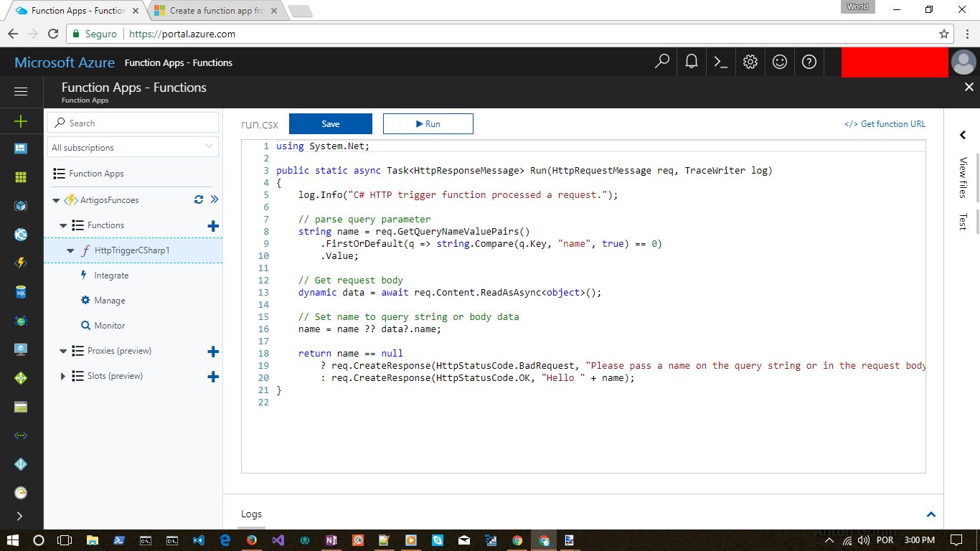Open Azure Active Directory icon in sidebar

coord(21,464)
